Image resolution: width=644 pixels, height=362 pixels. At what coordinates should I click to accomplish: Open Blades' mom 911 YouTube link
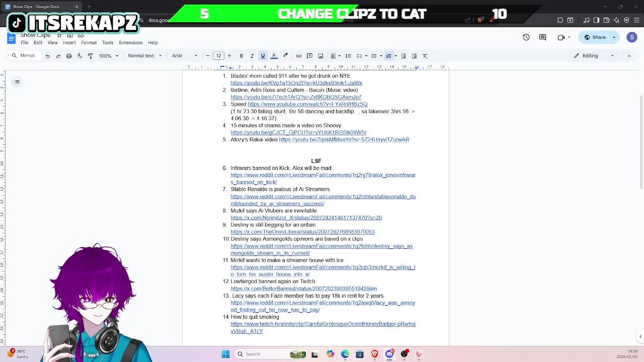296,83
